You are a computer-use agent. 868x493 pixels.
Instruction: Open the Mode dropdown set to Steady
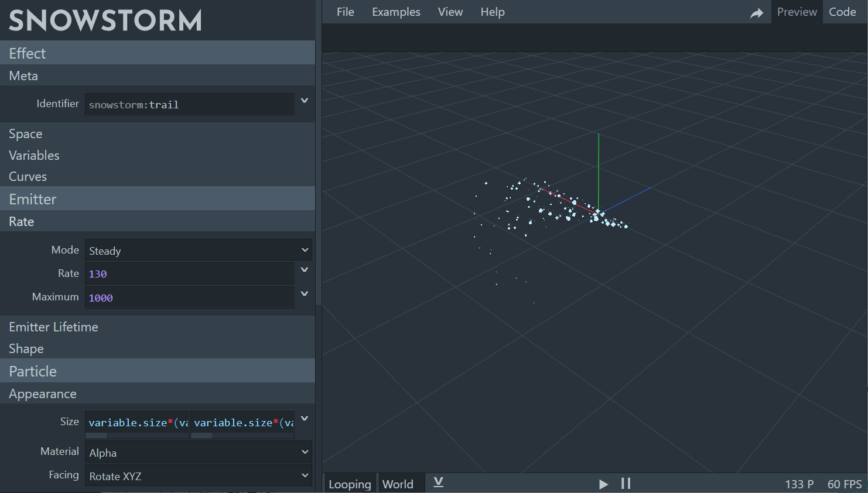point(199,250)
